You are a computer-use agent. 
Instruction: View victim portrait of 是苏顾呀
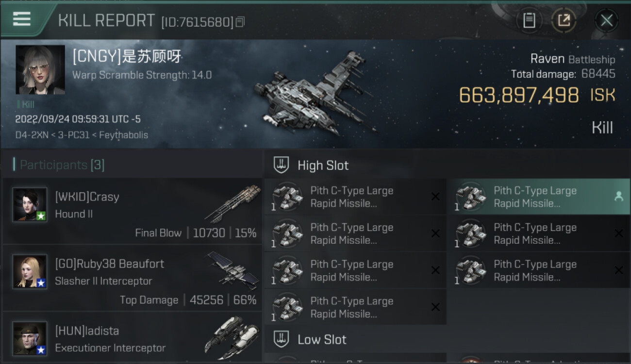pyautogui.click(x=40, y=70)
